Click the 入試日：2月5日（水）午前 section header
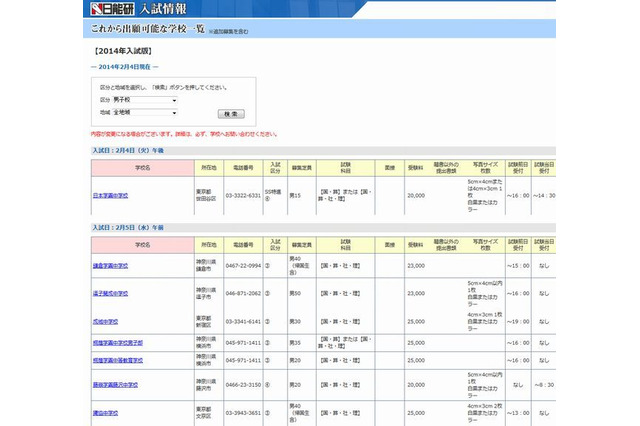This screenshot has height=426, width=640. pyautogui.click(x=128, y=228)
